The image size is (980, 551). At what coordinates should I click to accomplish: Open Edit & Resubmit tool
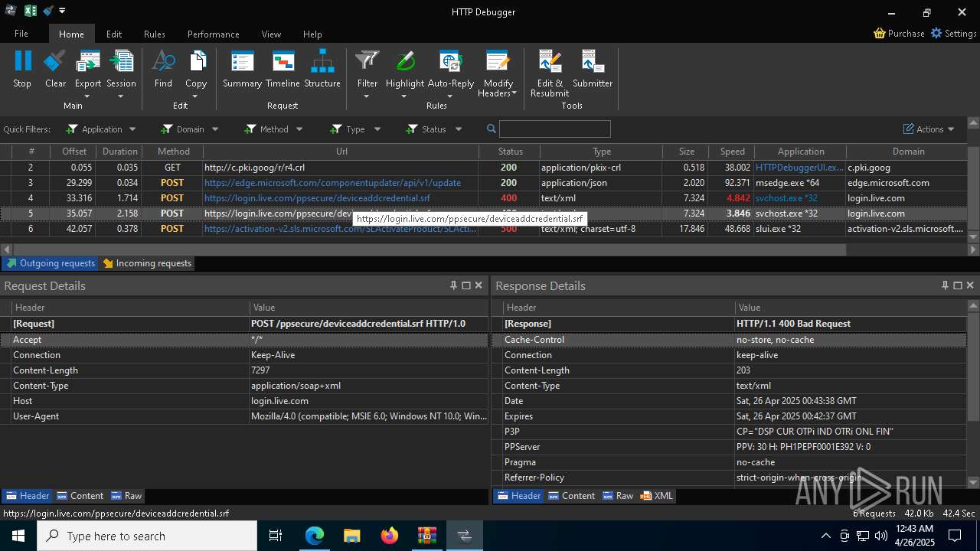[550, 73]
